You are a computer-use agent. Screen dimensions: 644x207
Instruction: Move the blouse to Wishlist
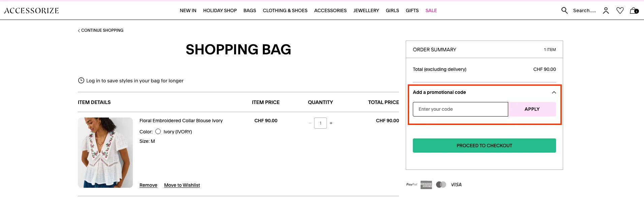[182, 185]
